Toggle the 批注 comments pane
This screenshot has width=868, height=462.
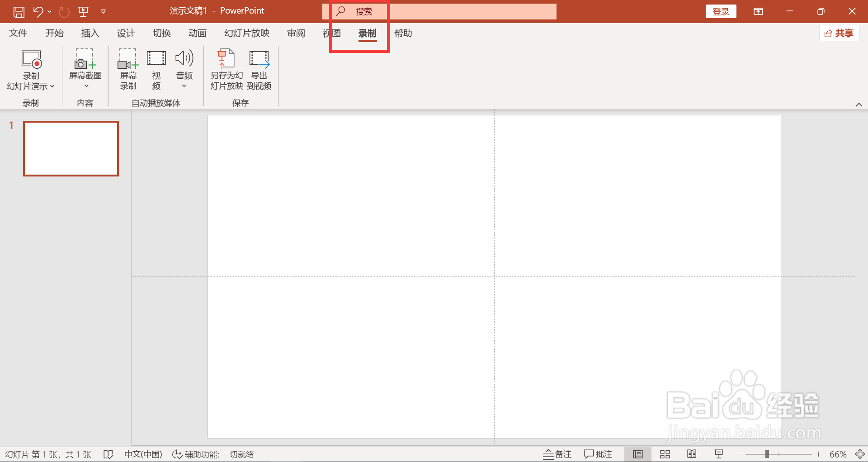(x=598, y=454)
